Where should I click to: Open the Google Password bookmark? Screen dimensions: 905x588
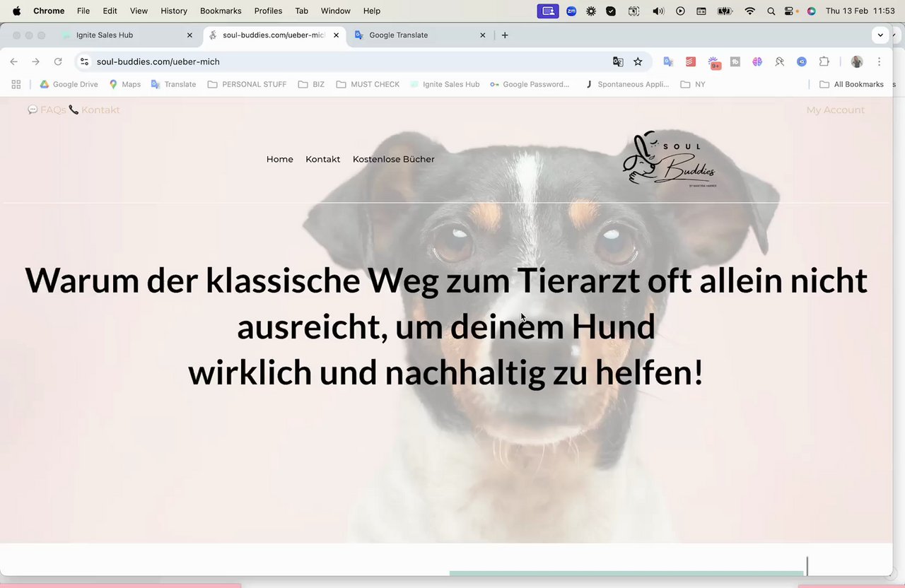(x=530, y=84)
